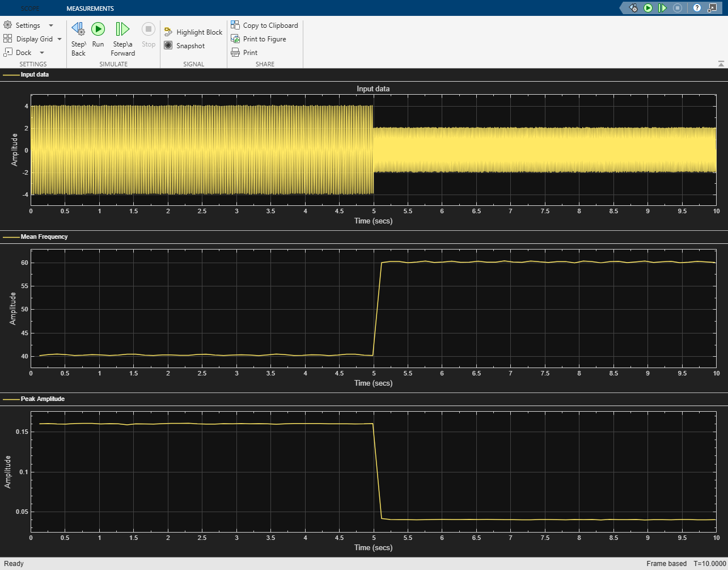This screenshot has width=728, height=570.
Task: Click the Step Back icon in ribbon
Action: click(78, 29)
